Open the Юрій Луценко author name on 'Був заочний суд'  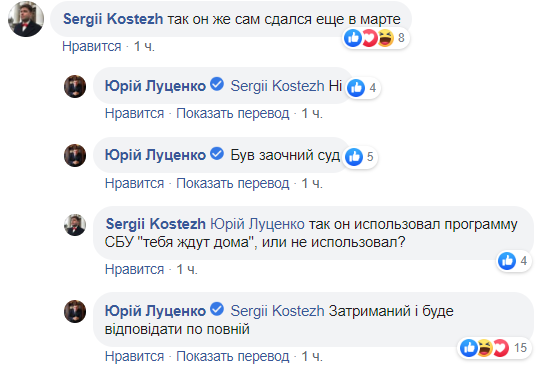click(155, 155)
